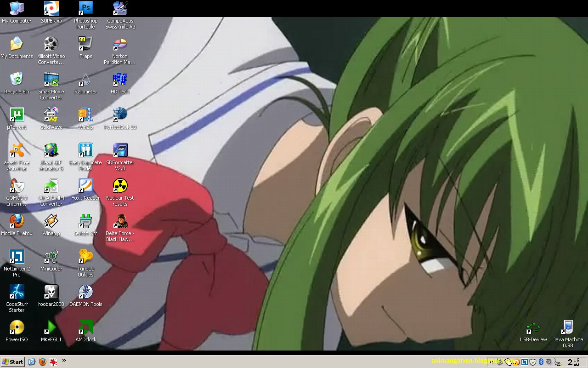Select Mozilla Firefox desktop shortcut
Image resolution: width=588 pixels, height=368 pixels.
[x=17, y=225]
